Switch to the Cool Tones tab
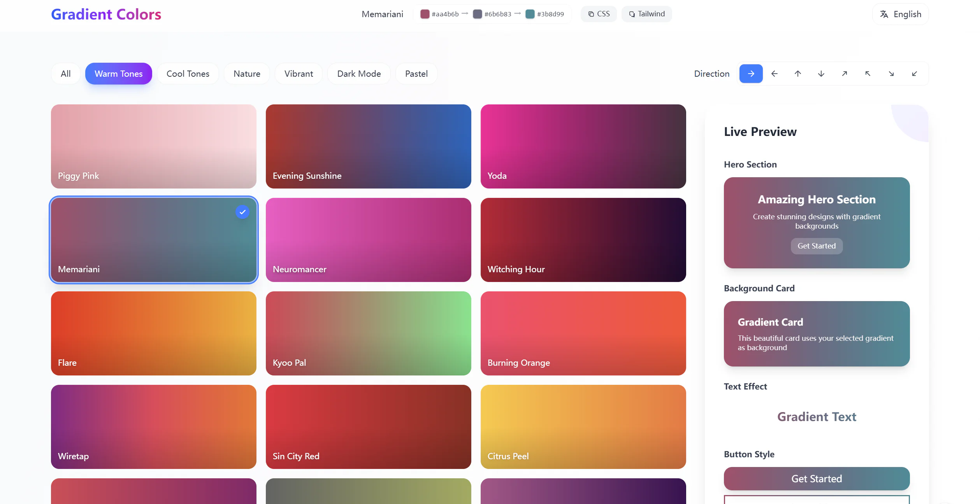 (x=188, y=74)
